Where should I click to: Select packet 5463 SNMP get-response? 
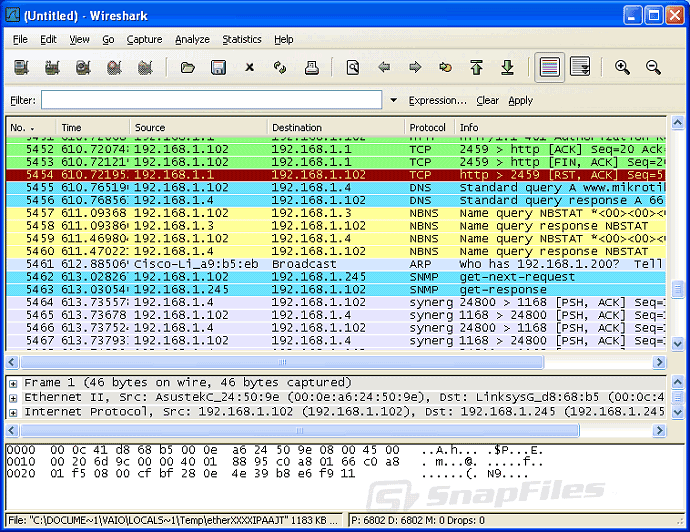tap(336, 290)
